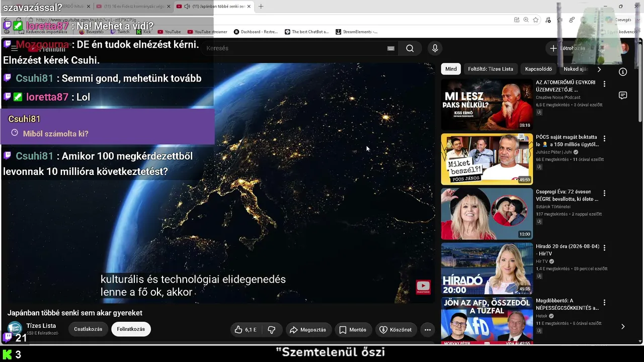Screen dimensions: 644x362
Task: Click the Juhász Péter | Juhi channel name
Action: point(554,152)
